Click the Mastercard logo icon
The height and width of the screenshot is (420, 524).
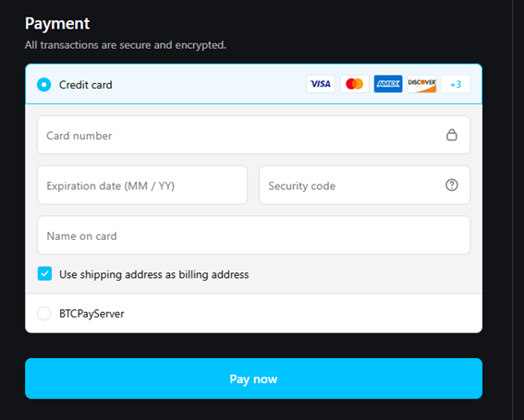(x=354, y=84)
